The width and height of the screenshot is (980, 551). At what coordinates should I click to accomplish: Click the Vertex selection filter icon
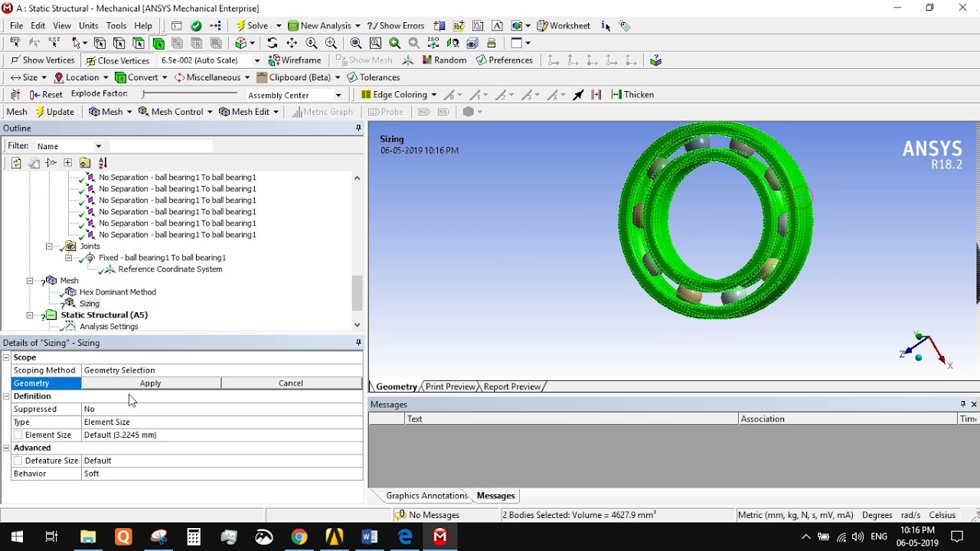(100, 43)
